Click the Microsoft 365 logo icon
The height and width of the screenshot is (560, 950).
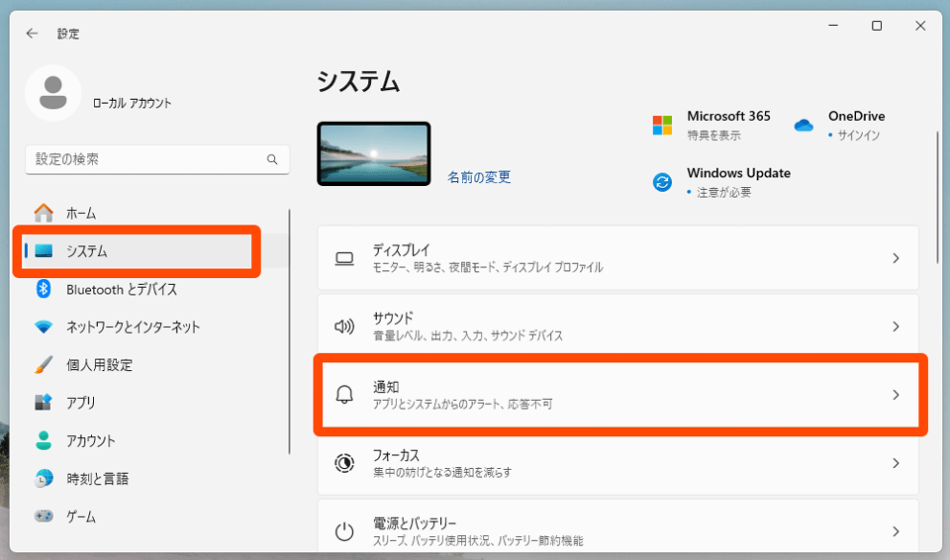(662, 126)
